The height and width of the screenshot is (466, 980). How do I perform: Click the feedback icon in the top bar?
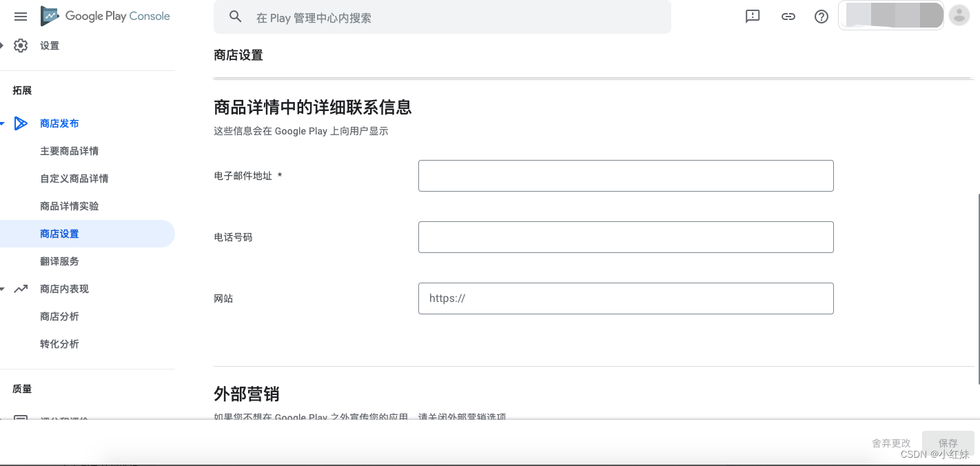tap(752, 16)
